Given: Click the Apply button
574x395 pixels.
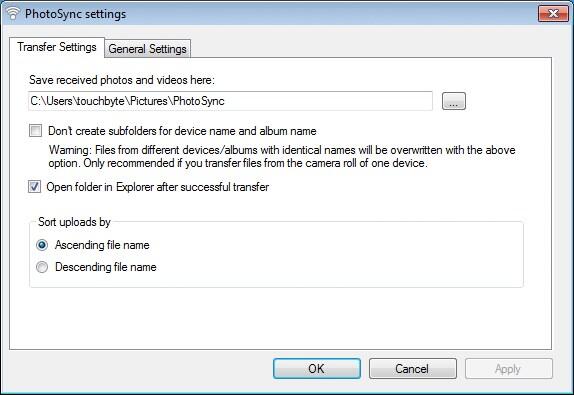Looking at the screenshot, I should tap(508, 368).
